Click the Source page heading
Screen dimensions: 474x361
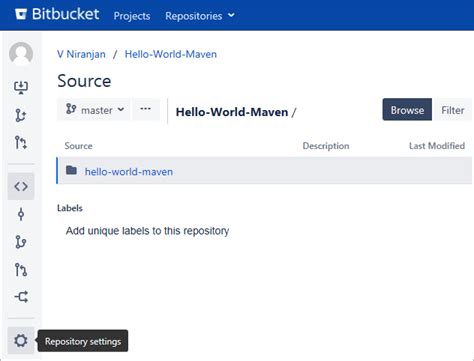click(x=84, y=81)
